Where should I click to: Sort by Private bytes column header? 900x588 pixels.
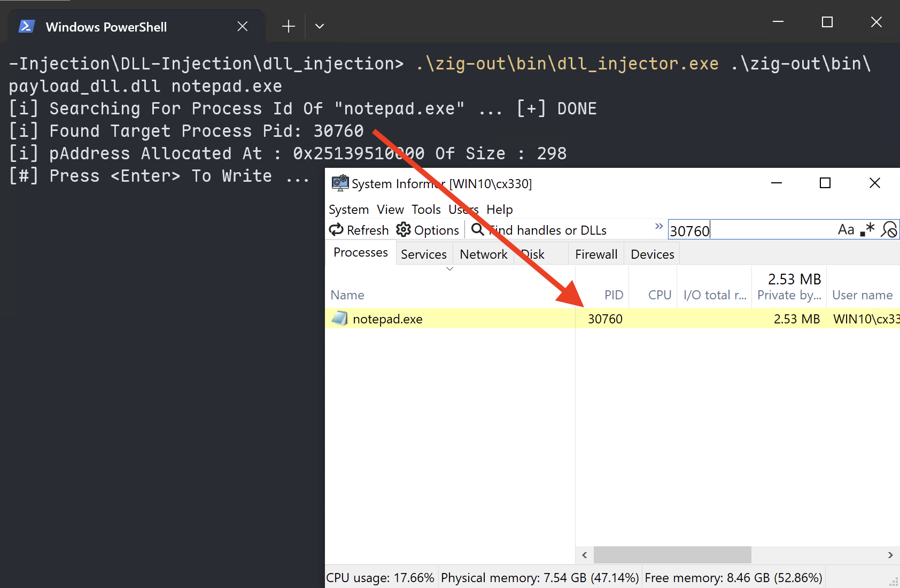click(789, 287)
